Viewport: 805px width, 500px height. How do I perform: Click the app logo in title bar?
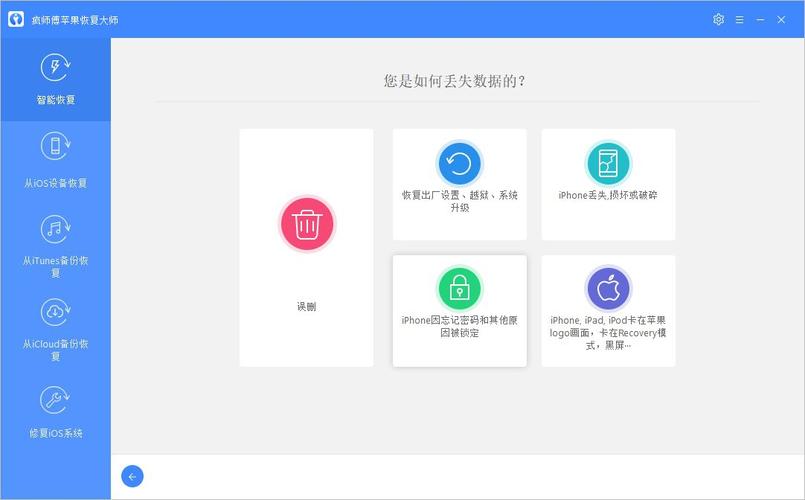(16, 19)
